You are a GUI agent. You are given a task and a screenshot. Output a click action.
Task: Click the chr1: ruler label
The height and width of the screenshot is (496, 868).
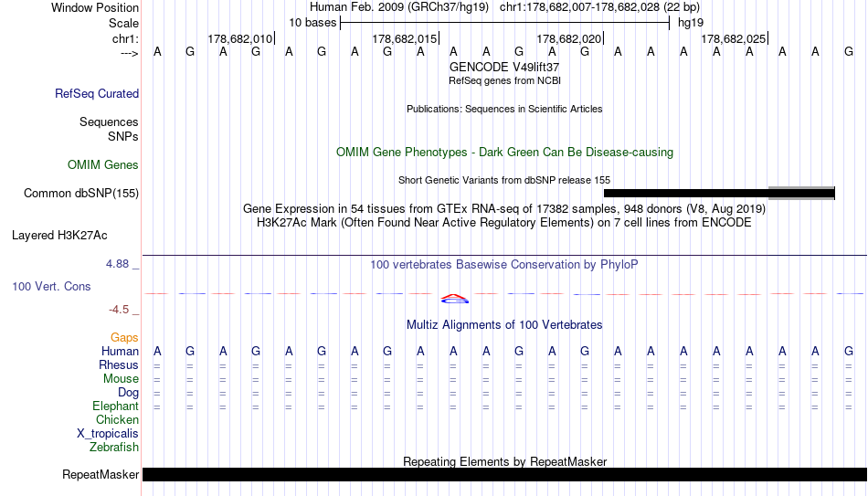pos(125,38)
